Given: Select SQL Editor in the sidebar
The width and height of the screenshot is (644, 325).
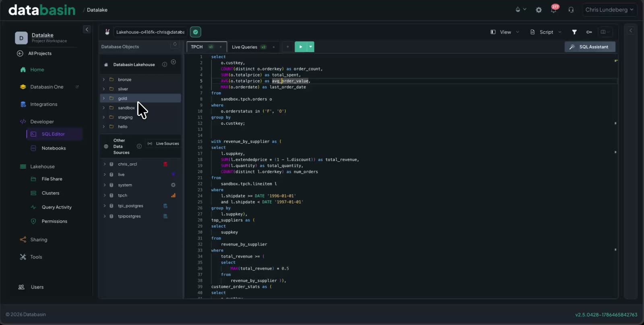Looking at the screenshot, I should tap(54, 134).
